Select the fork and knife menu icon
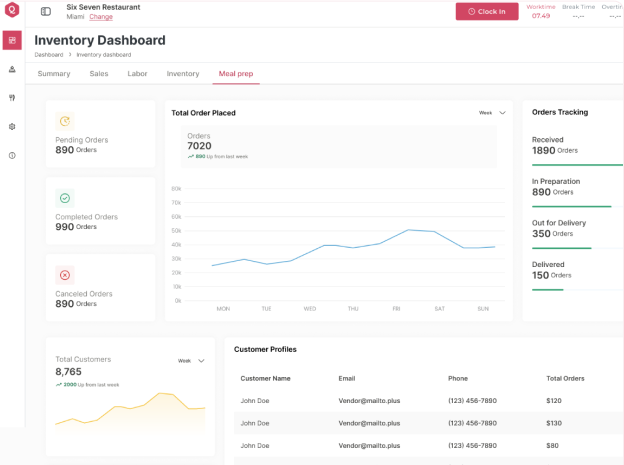Image resolution: width=624 pixels, height=465 pixels. pyautogui.click(x=12, y=98)
